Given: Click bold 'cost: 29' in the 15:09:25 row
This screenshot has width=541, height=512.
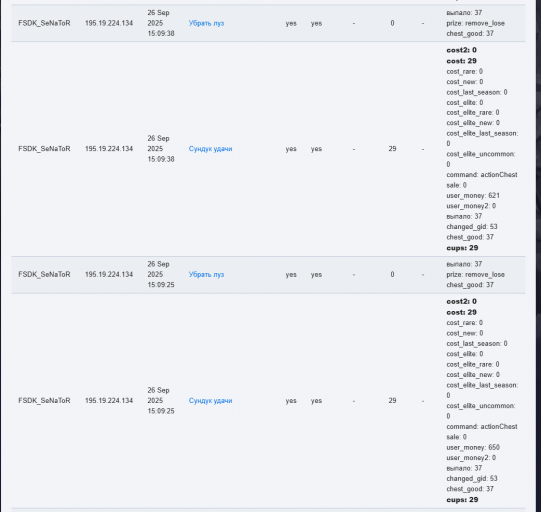Looking at the screenshot, I should click(x=462, y=312).
